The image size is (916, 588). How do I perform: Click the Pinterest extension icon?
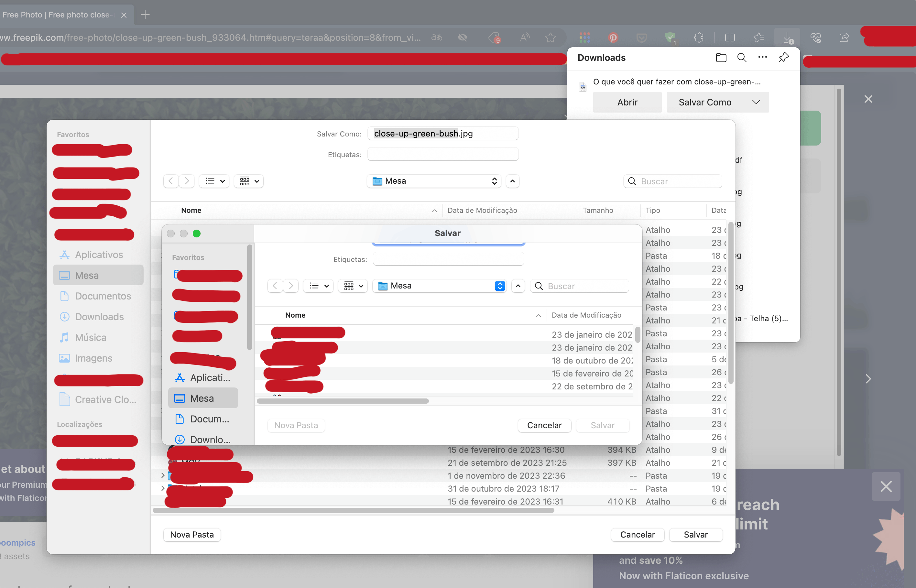point(613,38)
